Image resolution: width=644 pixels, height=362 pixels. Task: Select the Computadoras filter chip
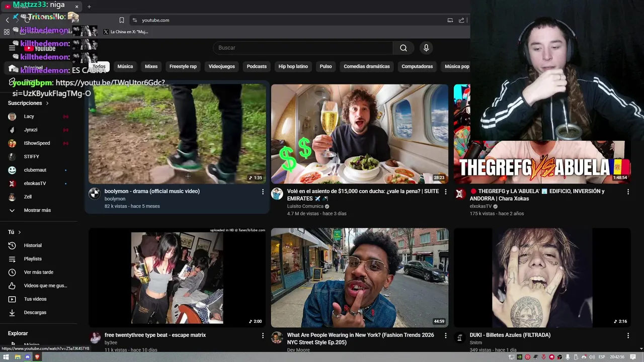click(417, 66)
